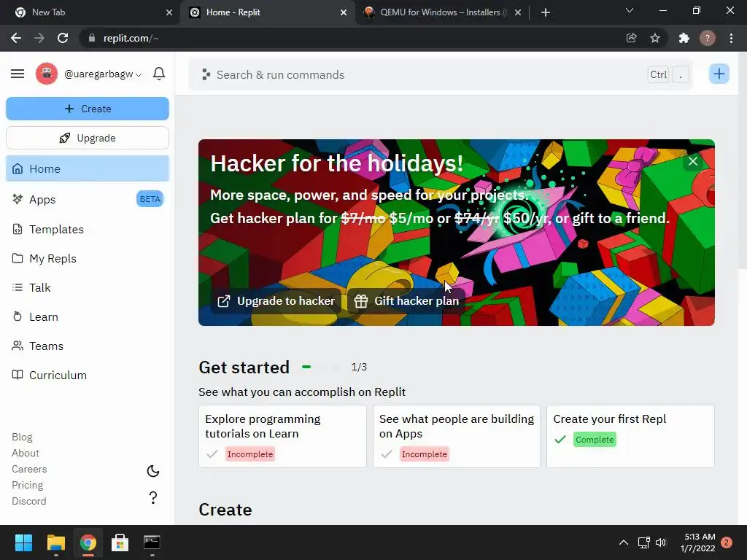The image size is (747, 560).
Task: Open Curriculum in the sidebar
Action: 88,376
